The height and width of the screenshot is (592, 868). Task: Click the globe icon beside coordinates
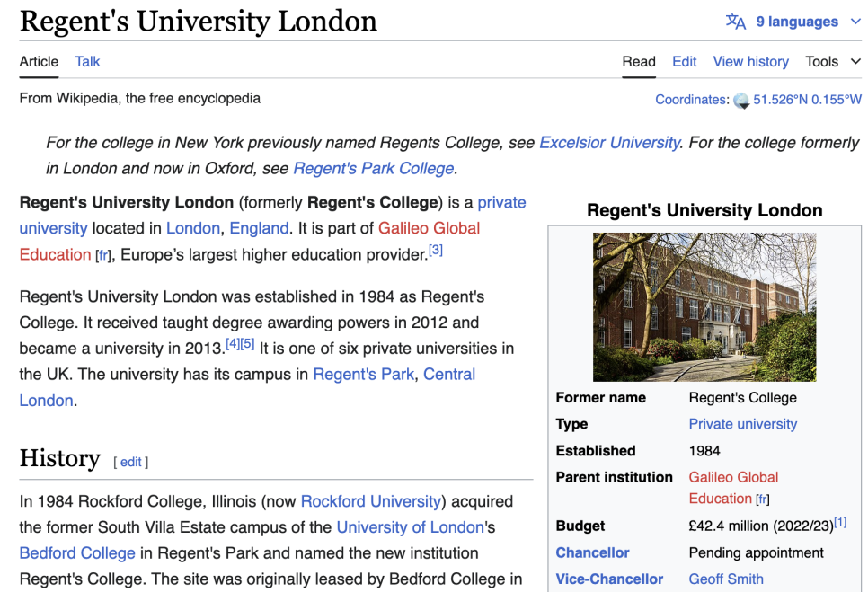pyautogui.click(x=741, y=100)
